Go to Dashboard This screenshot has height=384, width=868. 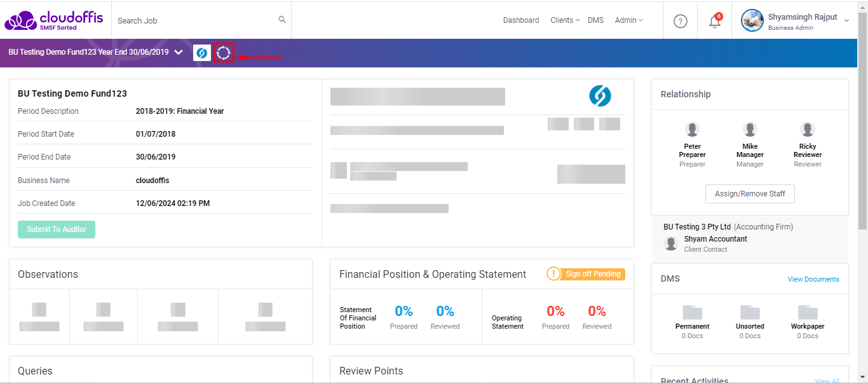pos(521,20)
